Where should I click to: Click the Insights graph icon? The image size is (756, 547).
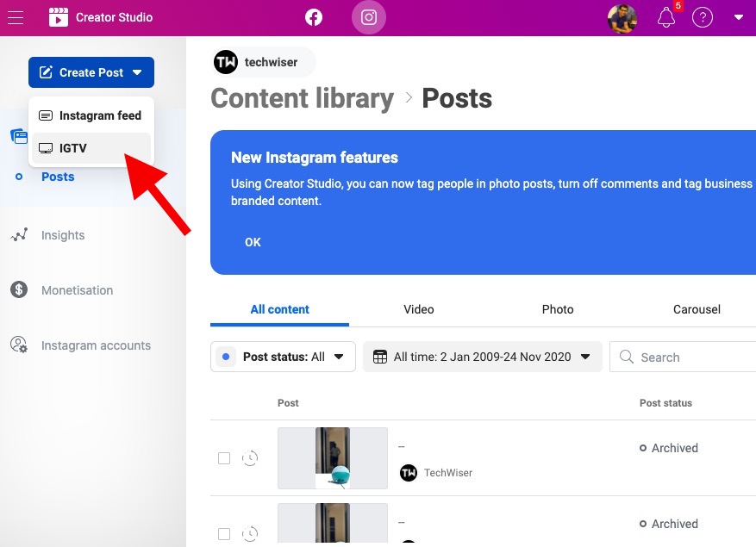[19, 235]
